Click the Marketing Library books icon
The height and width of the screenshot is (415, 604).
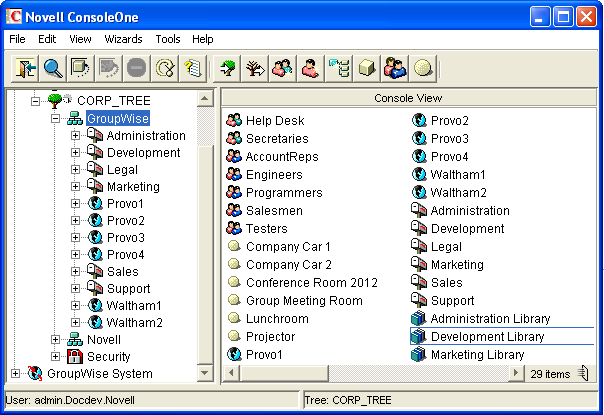(x=418, y=354)
